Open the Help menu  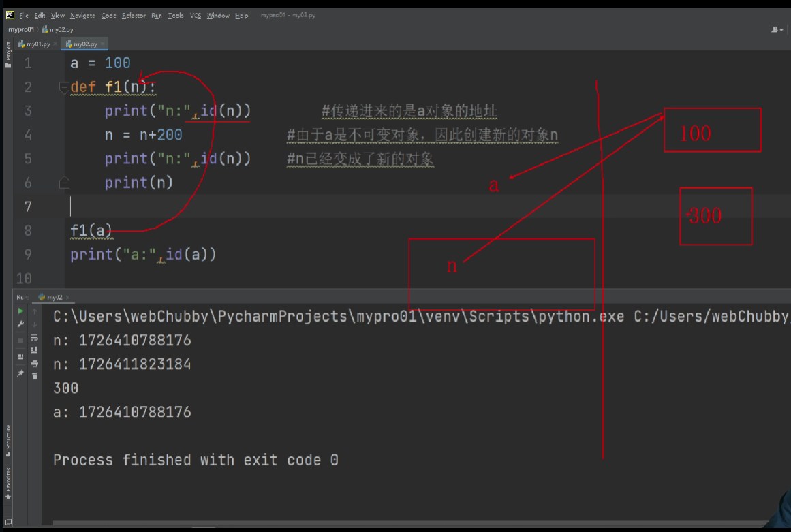(242, 16)
